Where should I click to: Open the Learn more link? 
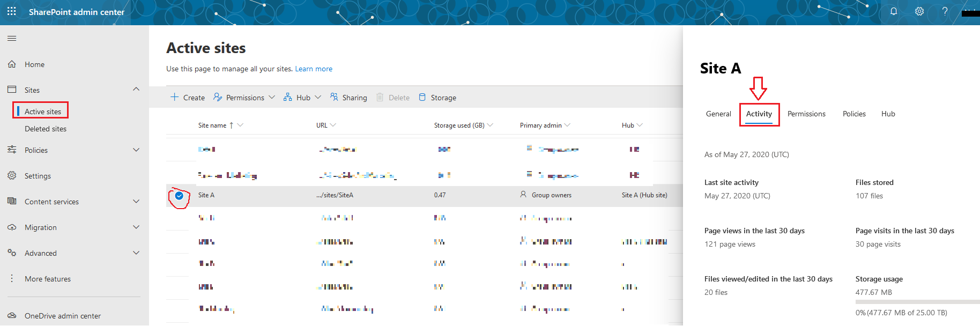(314, 69)
